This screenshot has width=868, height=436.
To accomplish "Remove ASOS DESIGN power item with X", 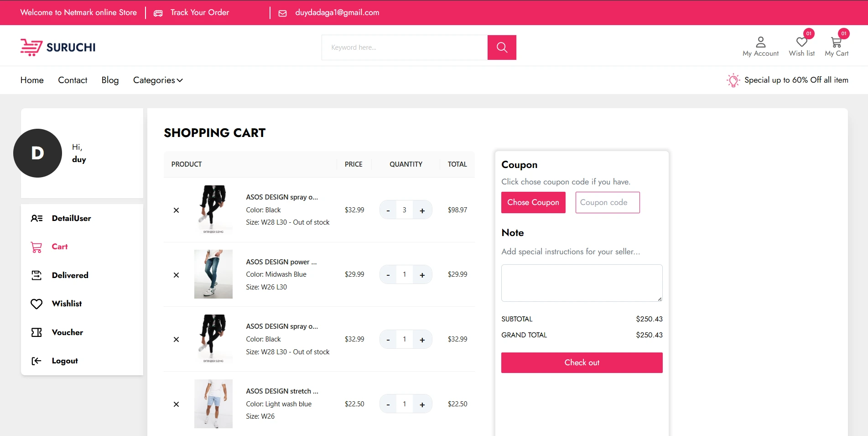I will [x=176, y=275].
